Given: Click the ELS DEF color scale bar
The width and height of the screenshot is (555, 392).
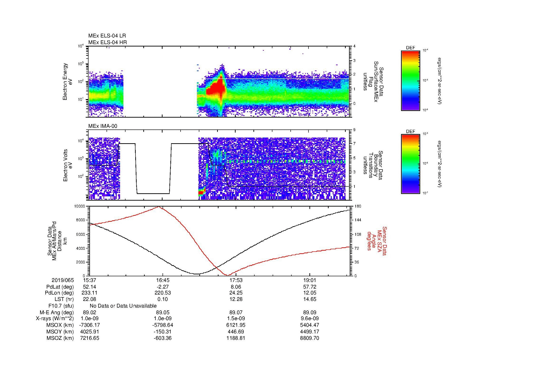Looking at the screenshot, I should click(410, 80).
